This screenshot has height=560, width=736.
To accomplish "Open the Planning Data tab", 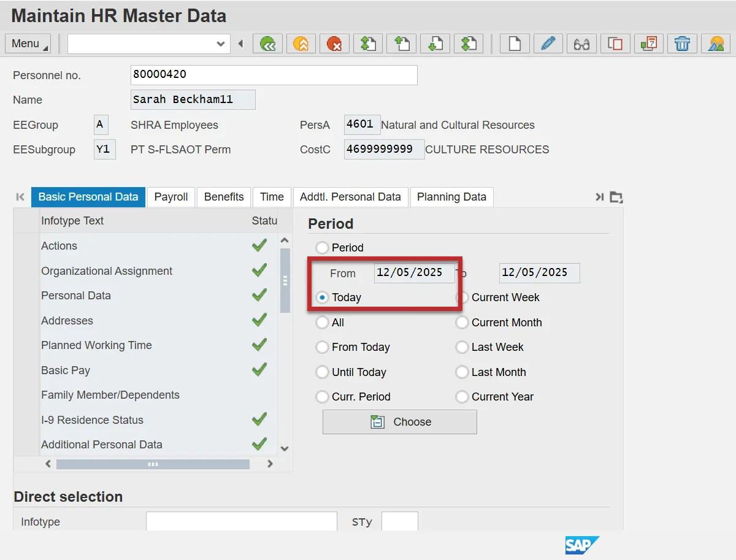I will tap(451, 197).
